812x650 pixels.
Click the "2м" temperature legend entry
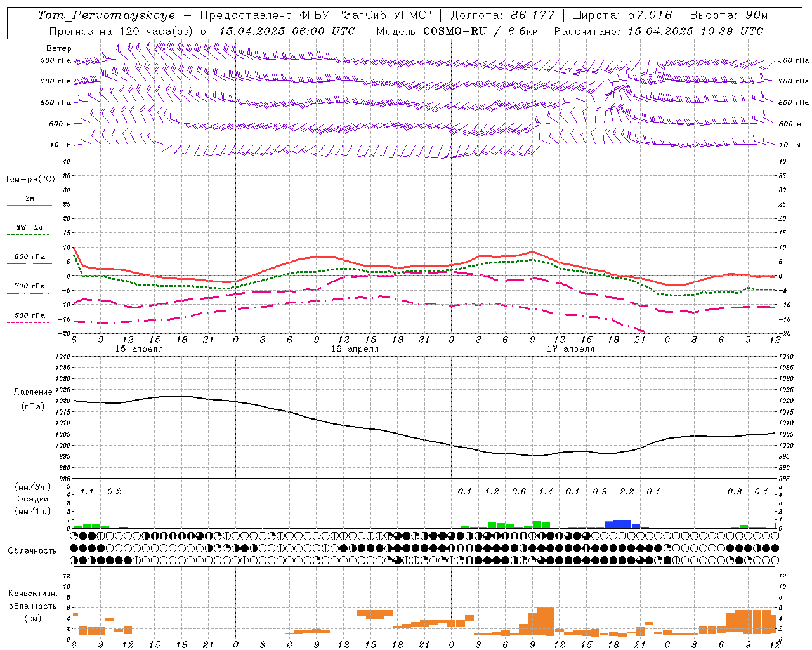point(30,199)
